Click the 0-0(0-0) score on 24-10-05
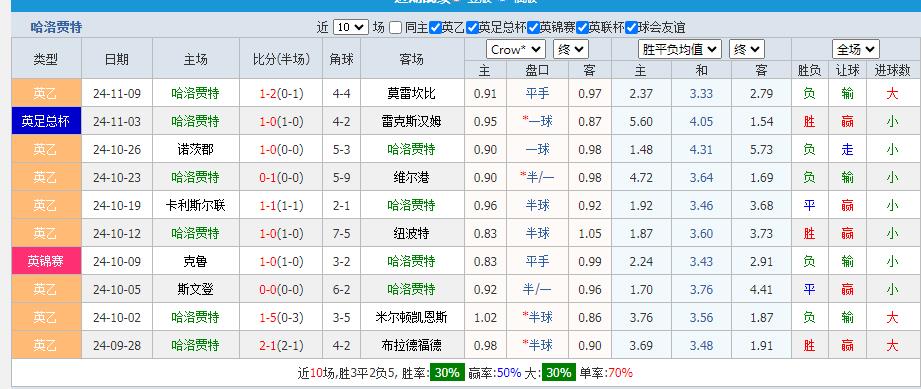The image size is (921, 389). point(281,289)
